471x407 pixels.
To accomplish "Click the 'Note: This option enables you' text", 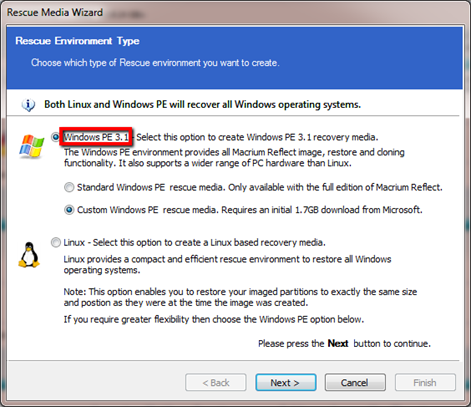I will click(240, 297).
